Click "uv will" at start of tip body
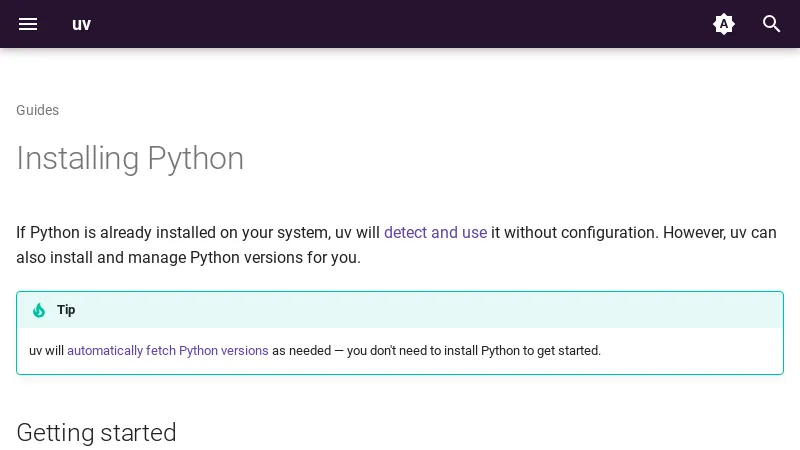This screenshot has width=800, height=450. (46, 351)
